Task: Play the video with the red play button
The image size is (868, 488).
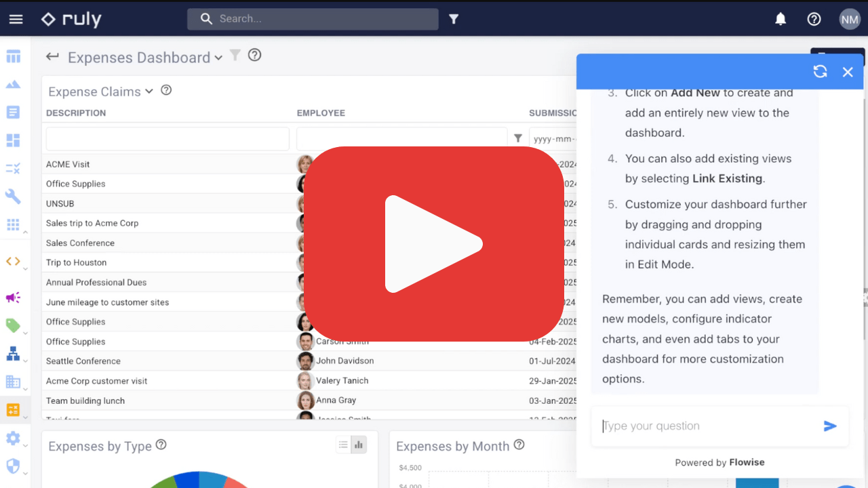Action: click(x=434, y=244)
